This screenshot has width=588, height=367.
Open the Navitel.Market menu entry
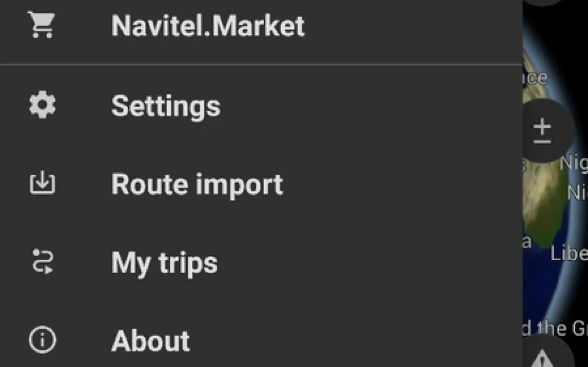(x=208, y=25)
